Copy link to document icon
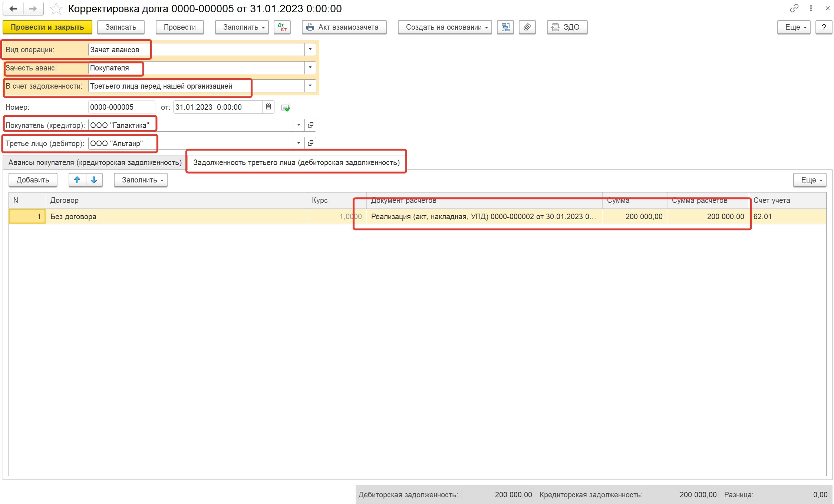This screenshot has width=834, height=504. 794,8
